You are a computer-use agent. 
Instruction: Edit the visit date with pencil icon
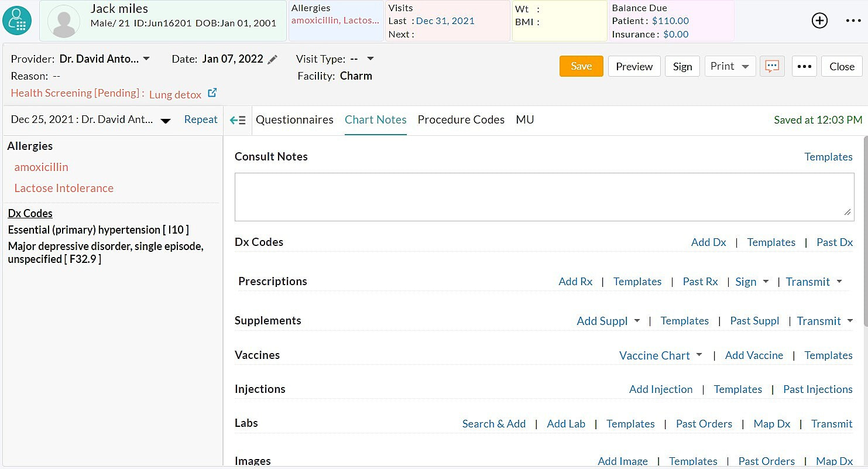click(x=272, y=59)
